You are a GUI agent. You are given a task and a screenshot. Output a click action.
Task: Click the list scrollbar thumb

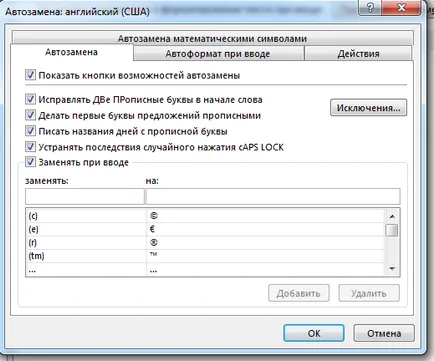click(x=392, y=230)
